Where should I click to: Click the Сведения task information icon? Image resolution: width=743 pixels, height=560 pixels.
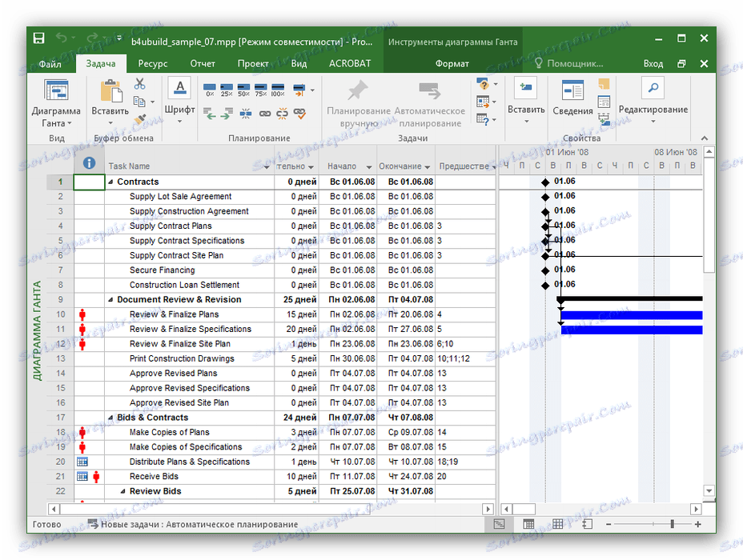pyautogui.click(x=572, y=98)
